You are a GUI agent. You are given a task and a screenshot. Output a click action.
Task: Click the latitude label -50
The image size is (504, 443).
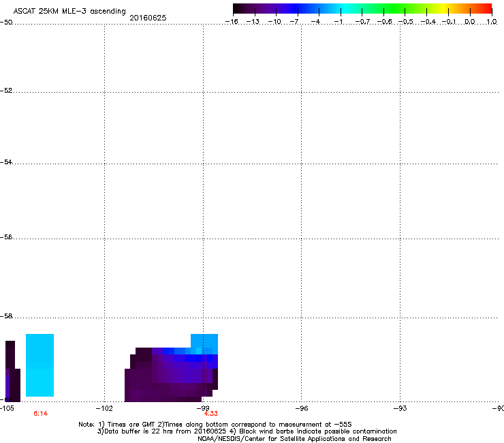(x=6, y=22)
